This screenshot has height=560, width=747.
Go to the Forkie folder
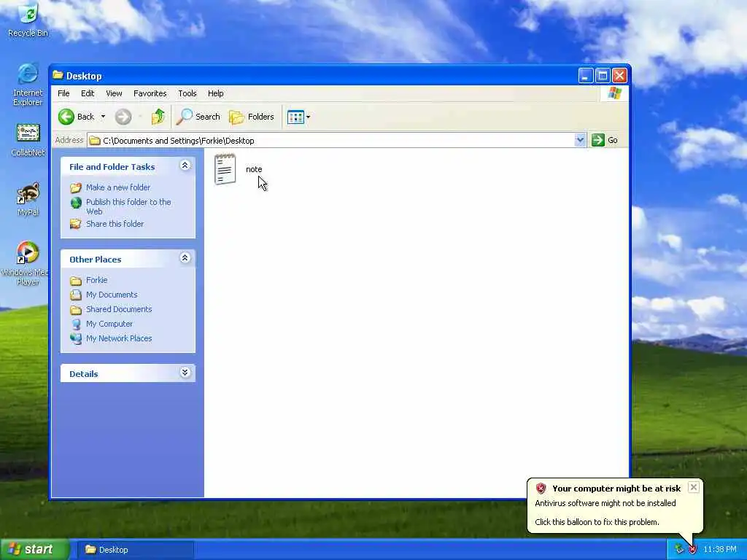(x=97, y=280)
